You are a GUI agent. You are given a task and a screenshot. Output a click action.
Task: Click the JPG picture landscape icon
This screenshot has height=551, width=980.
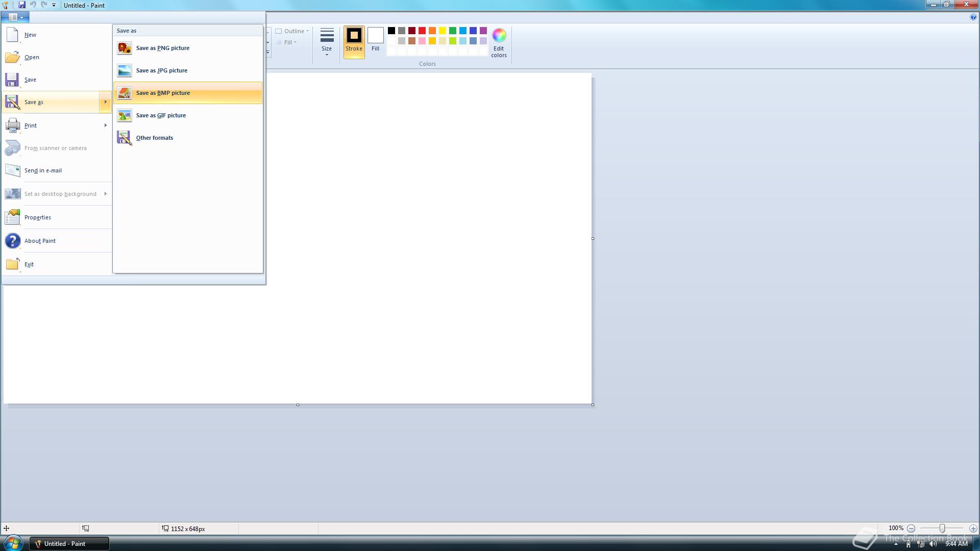coord(124,70)
